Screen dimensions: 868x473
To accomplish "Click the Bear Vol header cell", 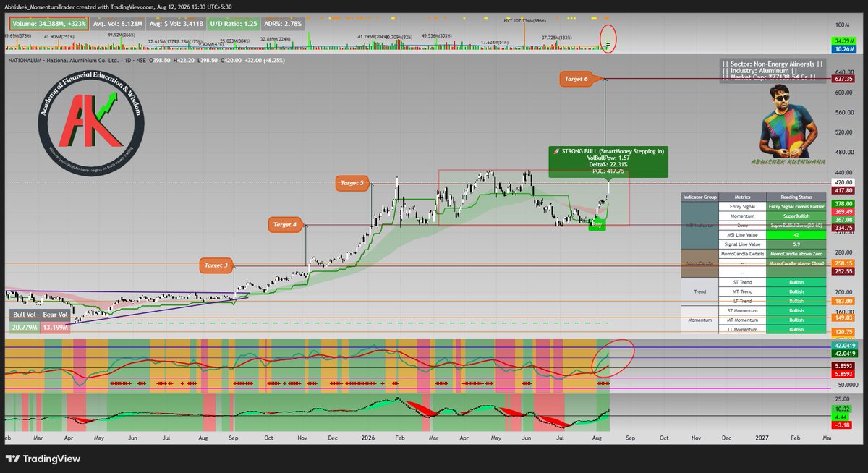I will click(x=54, y=315).
